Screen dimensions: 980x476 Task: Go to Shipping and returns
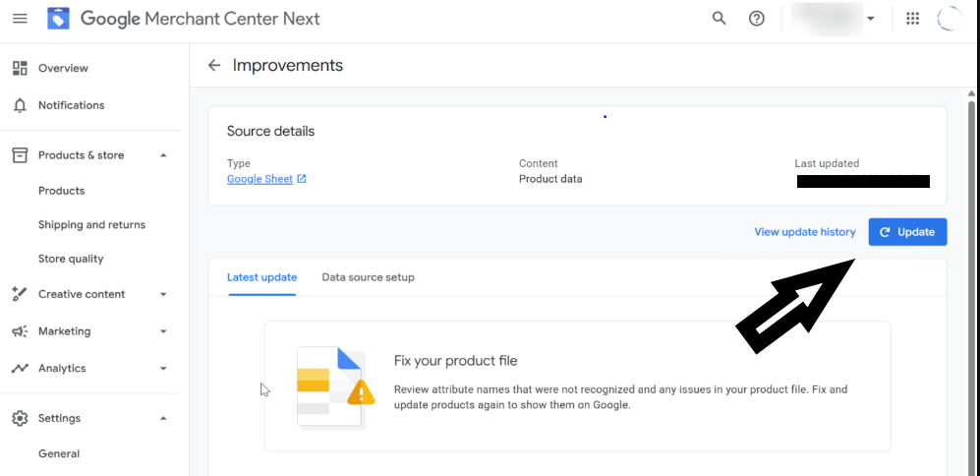(91, 225)
